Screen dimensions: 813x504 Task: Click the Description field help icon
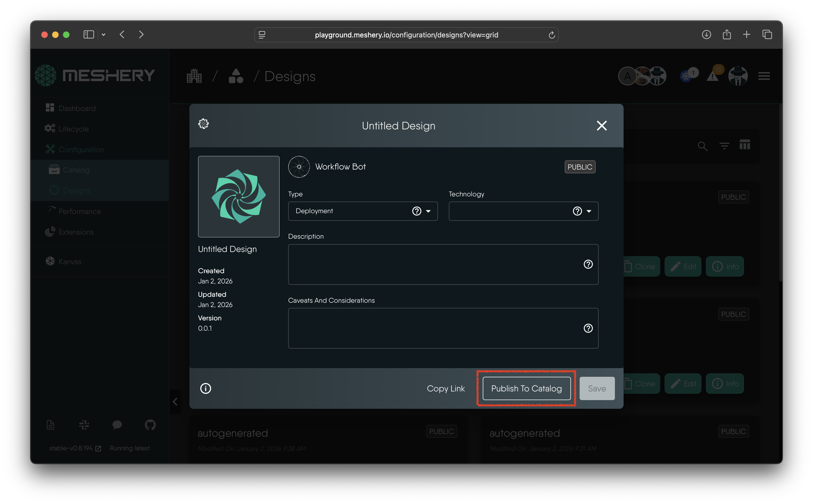click(588, 264)
